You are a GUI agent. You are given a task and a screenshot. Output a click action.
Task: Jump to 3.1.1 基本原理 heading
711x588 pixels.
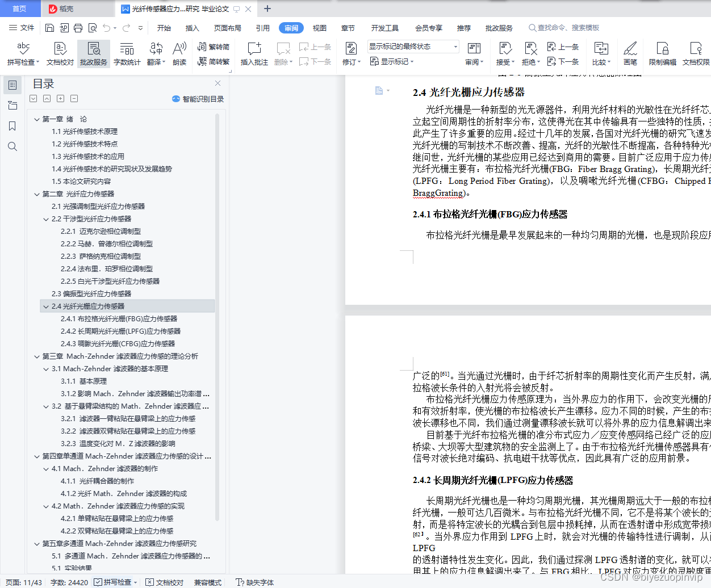83,381
